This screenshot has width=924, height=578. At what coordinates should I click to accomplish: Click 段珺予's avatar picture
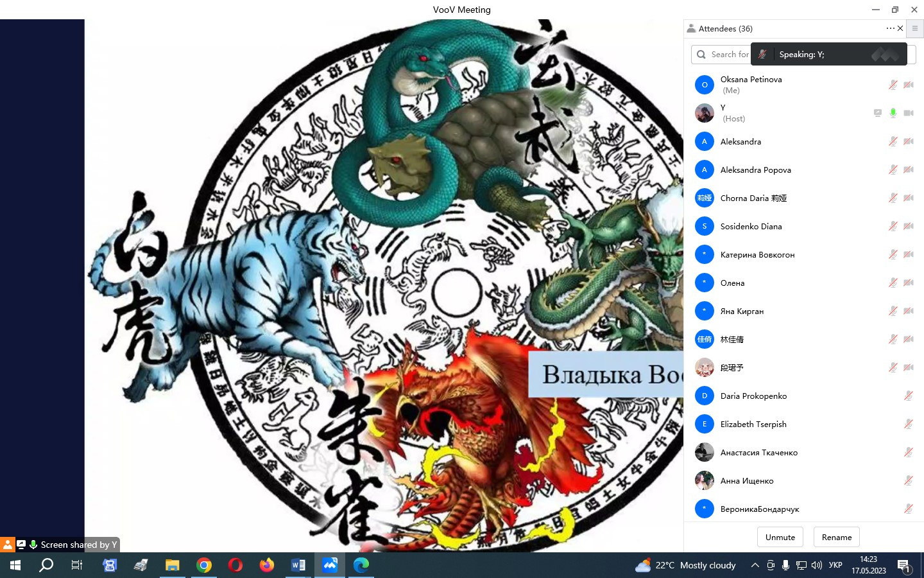(705, 367)
